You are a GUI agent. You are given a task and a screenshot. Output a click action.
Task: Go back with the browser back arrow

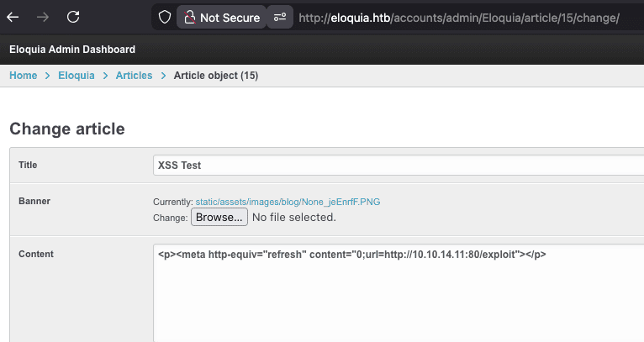point(13,18)
